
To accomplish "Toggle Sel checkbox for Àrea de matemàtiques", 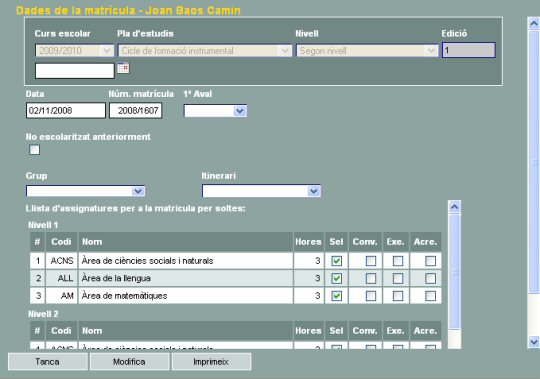I will [x=336, y=296].
